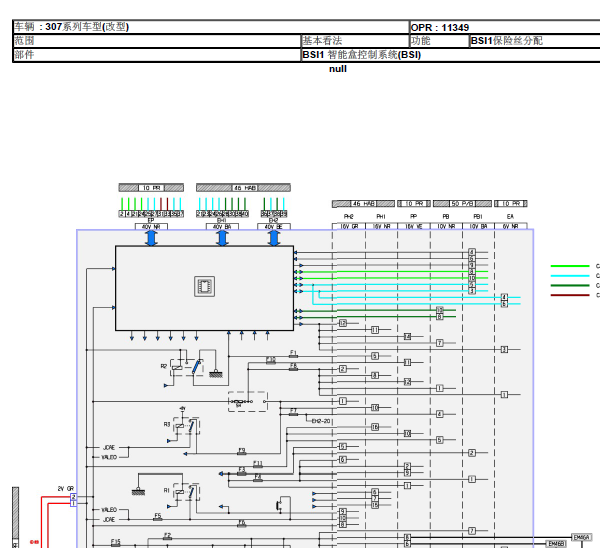Click pin 11 box under PH1 near top

coord(375,330)
